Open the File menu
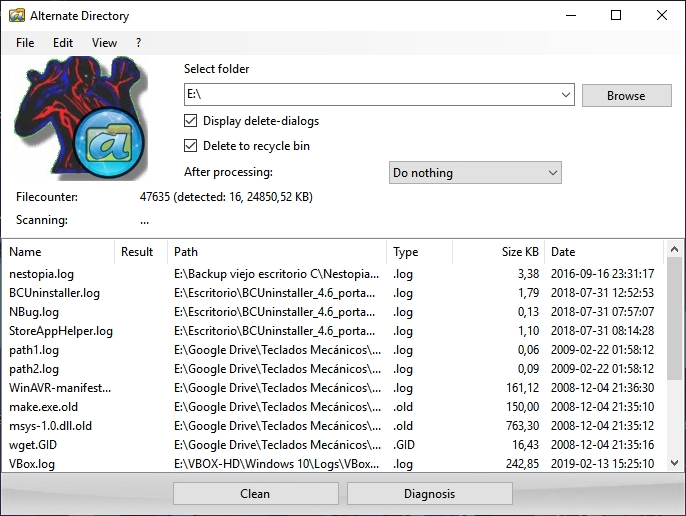Viewport: 686px width, 516px height. pyautogui.click(x=25, y=43)
